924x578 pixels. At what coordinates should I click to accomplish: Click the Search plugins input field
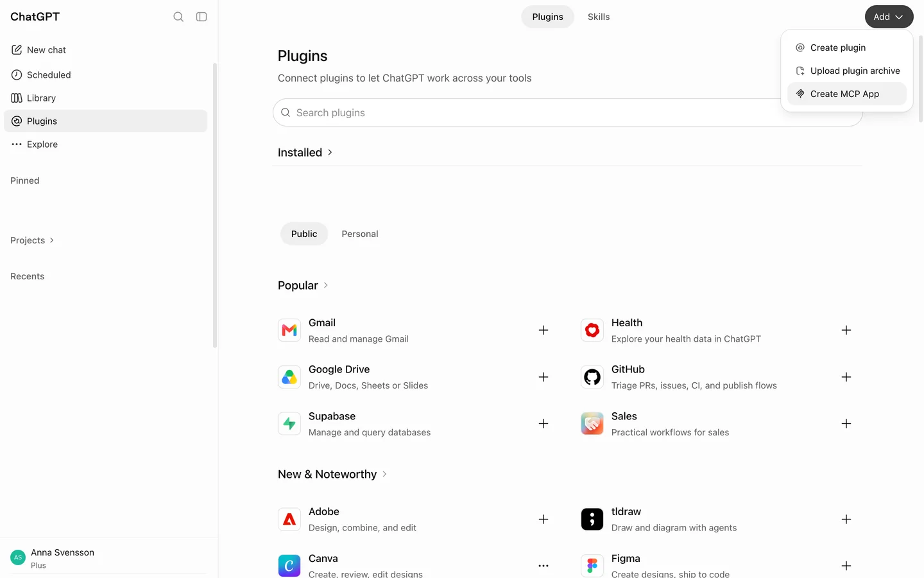tap(567, 112)
